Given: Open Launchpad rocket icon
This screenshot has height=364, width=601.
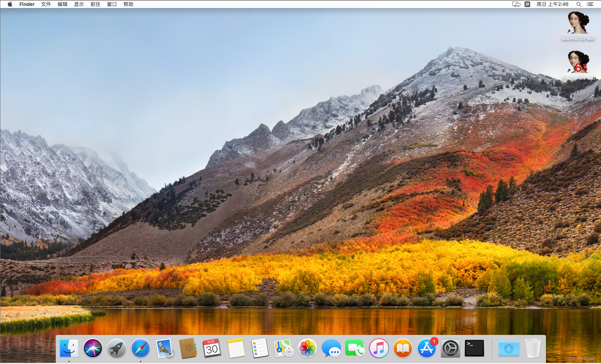Looking at the screenshot, I should pyautogui.click(x=117, y=348).
